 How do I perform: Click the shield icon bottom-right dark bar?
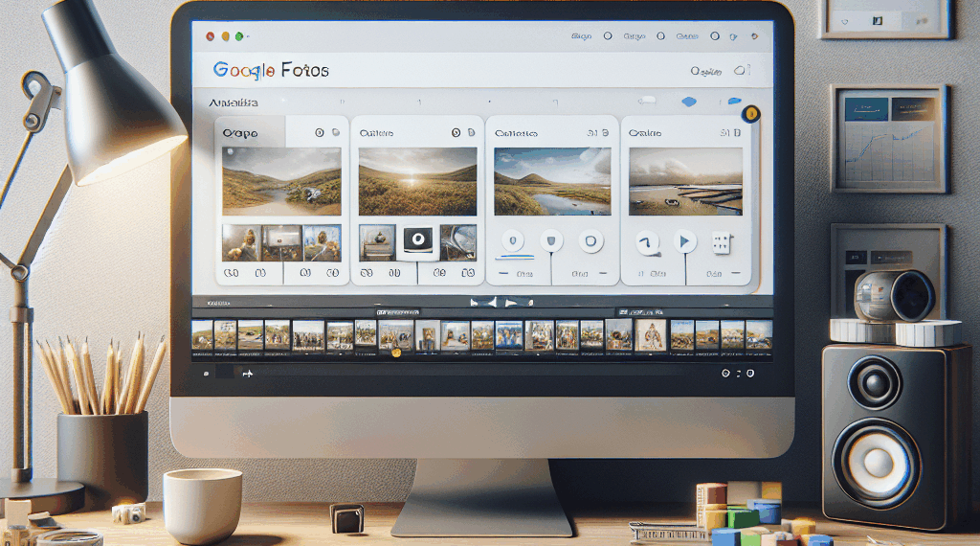point(750,374)
